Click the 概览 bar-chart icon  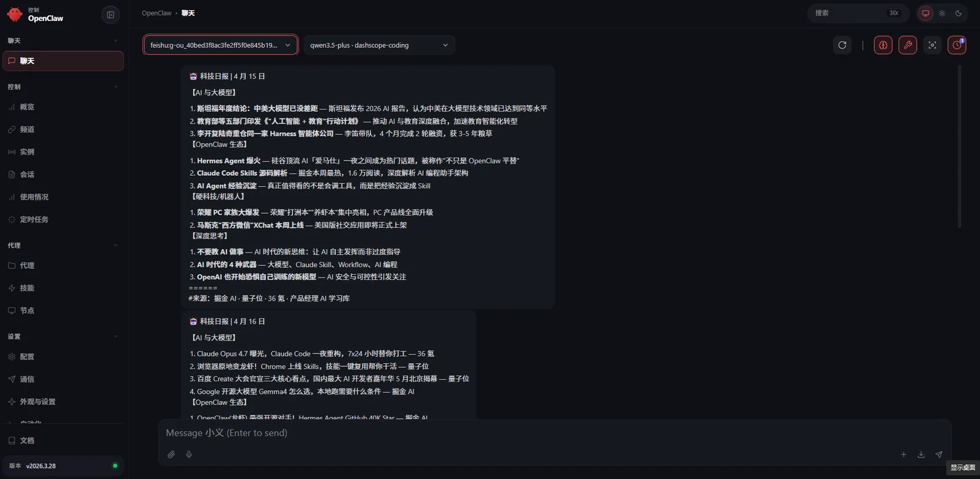tap(12, 107)
